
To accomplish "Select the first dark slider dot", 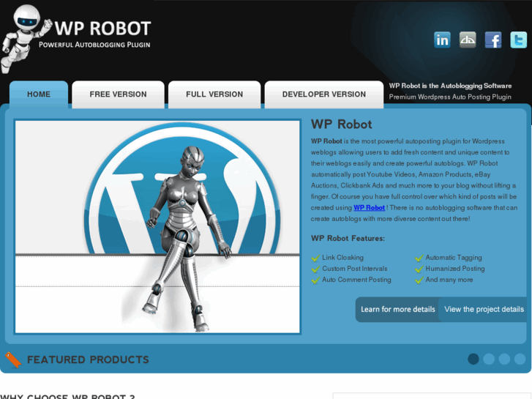I will click(x=473, y=359).
